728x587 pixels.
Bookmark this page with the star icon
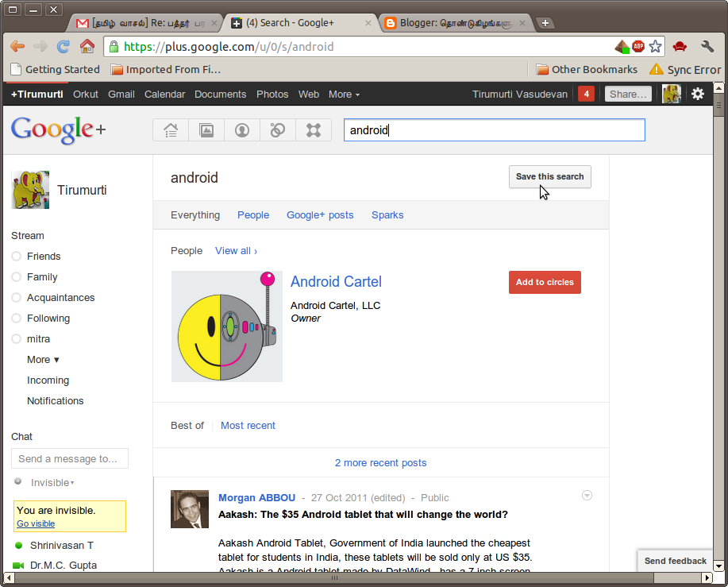coord(655,46)
